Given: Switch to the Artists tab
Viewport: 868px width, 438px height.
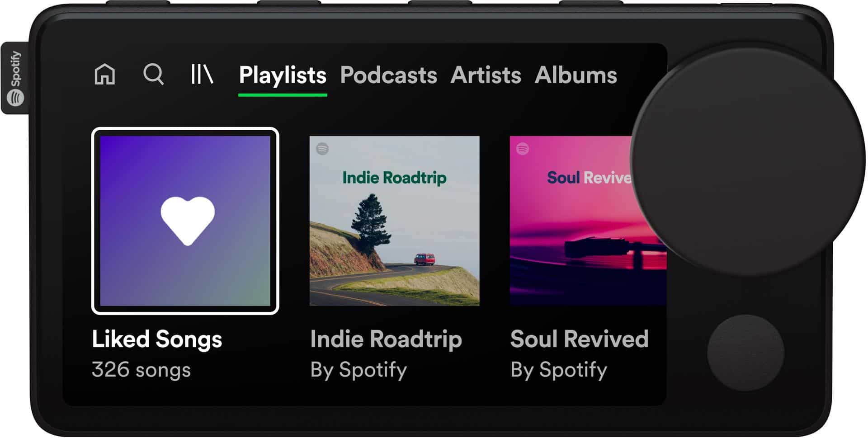Looking at the screenshot, I should (486, 75).
